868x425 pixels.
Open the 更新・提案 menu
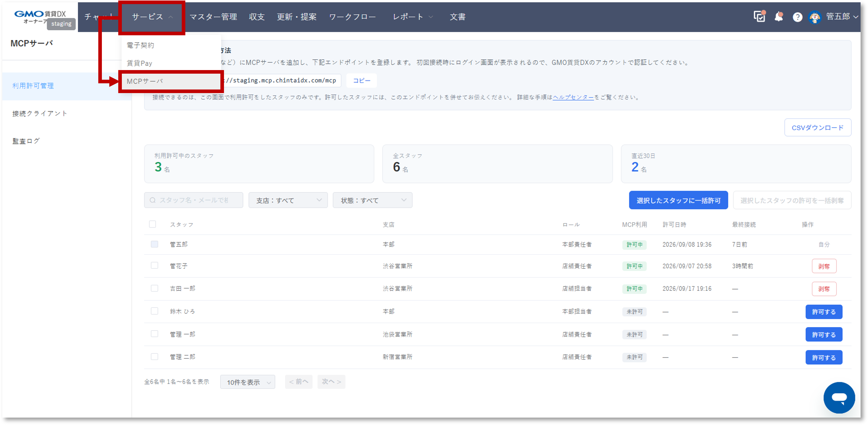tap(296, 17)
